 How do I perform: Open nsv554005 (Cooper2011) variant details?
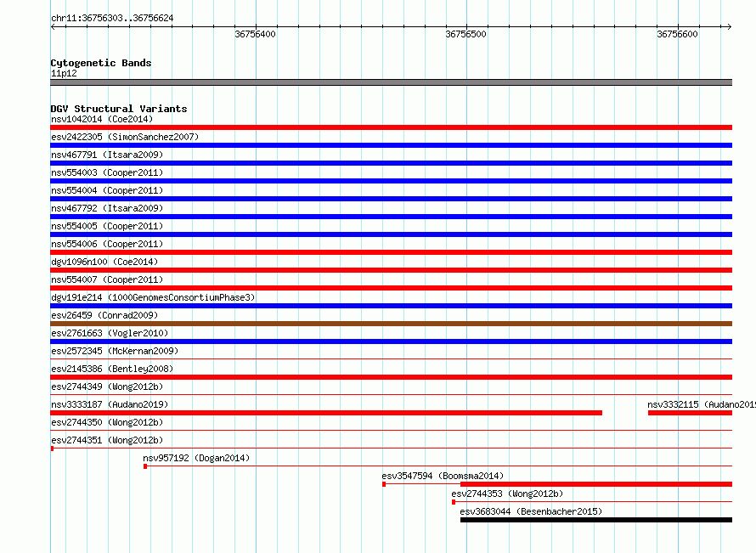click(107, 226)
